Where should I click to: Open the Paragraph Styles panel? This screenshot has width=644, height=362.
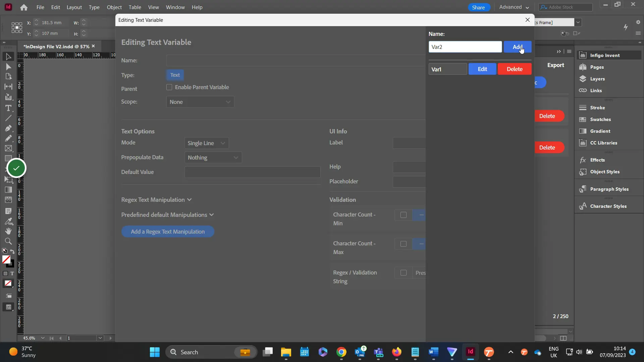(609, 189)
